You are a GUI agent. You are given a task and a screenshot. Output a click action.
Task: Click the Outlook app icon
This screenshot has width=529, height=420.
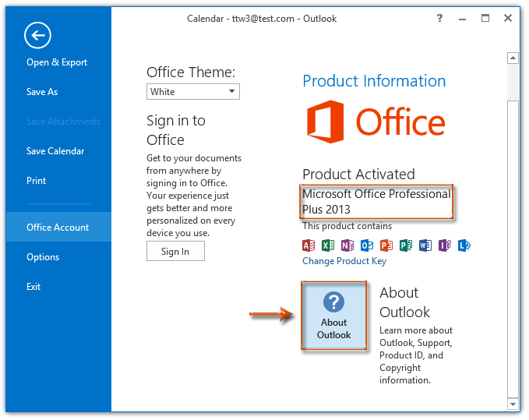point(367,245)
